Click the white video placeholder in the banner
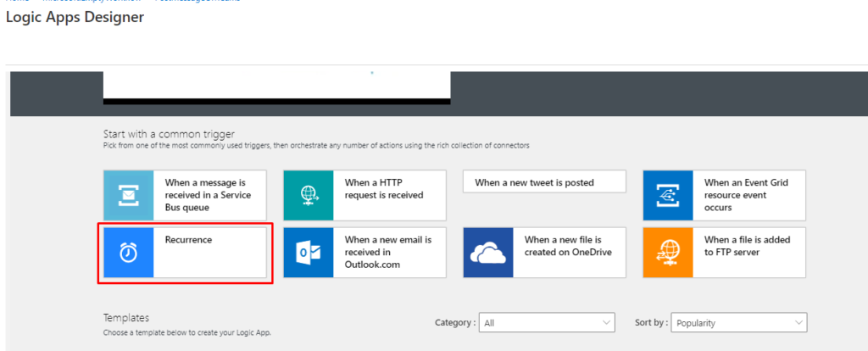This screenshot has width=868, height=351. pyautogui.click(x=276, y=86)
